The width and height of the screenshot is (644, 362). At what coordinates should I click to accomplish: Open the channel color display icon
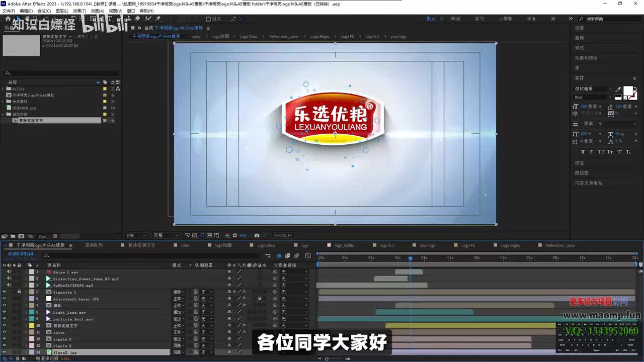[227, 235]
